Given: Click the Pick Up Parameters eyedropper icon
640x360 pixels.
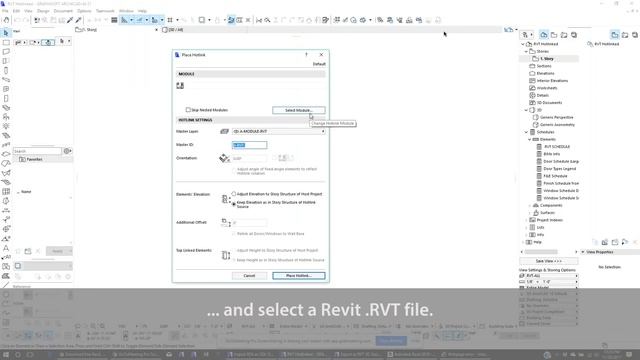Looking at the screenshot, I should coord(70,20).
